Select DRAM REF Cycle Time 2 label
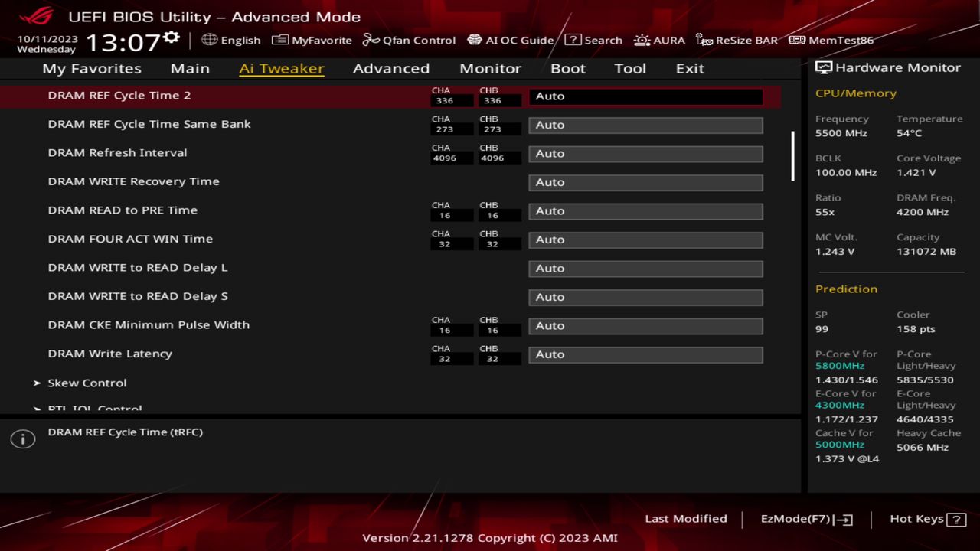This screenshot has height=551, width=980. point(119,95)
